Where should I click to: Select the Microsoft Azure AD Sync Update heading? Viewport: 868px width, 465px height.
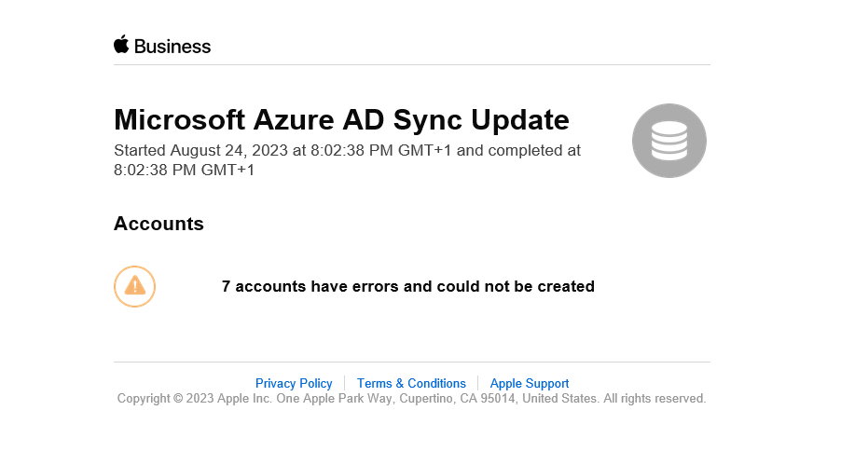click(x=341, y=120)
